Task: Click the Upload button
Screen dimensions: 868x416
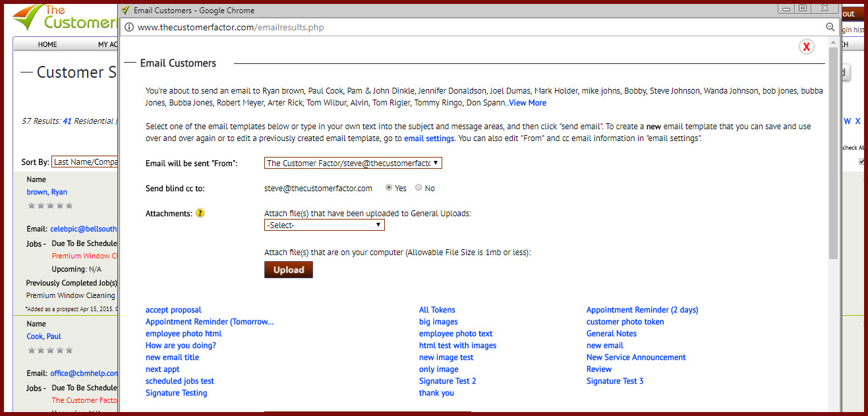Action: coord(289,270)
